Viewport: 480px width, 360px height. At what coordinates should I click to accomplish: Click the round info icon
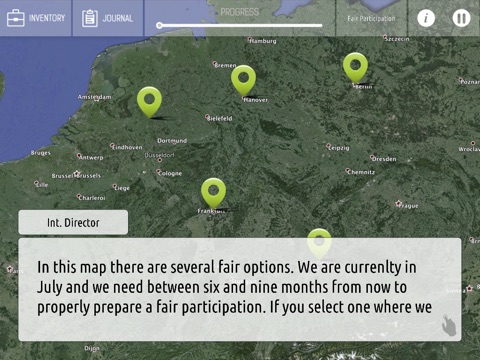pos(426,18)
